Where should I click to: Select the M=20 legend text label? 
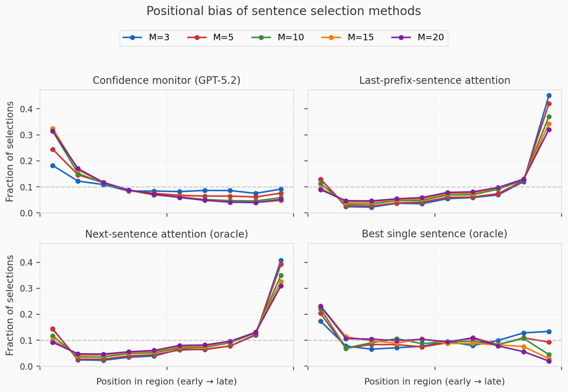click(430, 38)
